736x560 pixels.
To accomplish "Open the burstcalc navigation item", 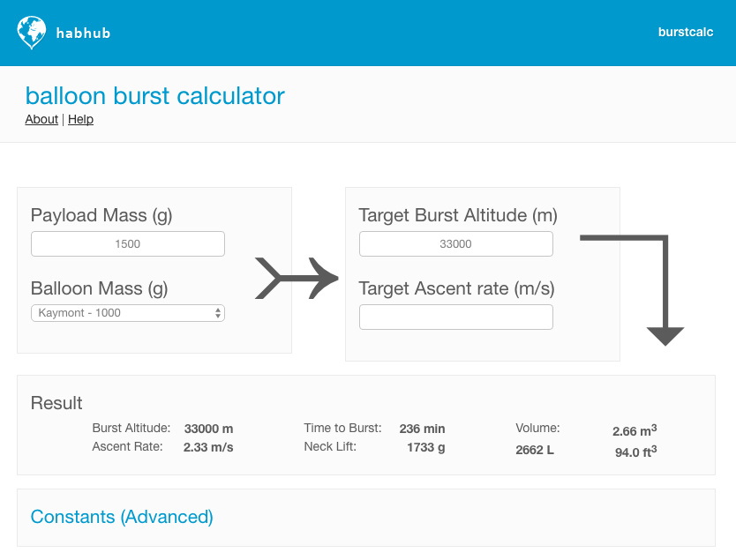I will coord(686,32).
